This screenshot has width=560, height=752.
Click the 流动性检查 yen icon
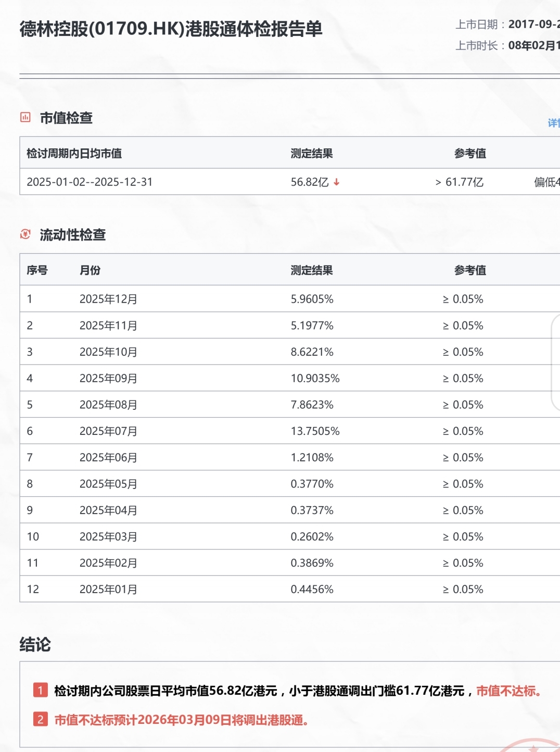pos(26,234)
